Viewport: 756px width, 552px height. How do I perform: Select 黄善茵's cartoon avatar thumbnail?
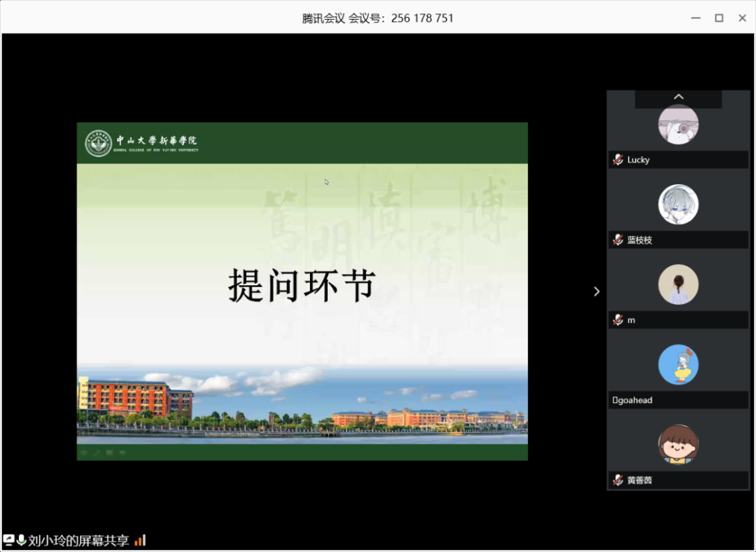(678, 445)
